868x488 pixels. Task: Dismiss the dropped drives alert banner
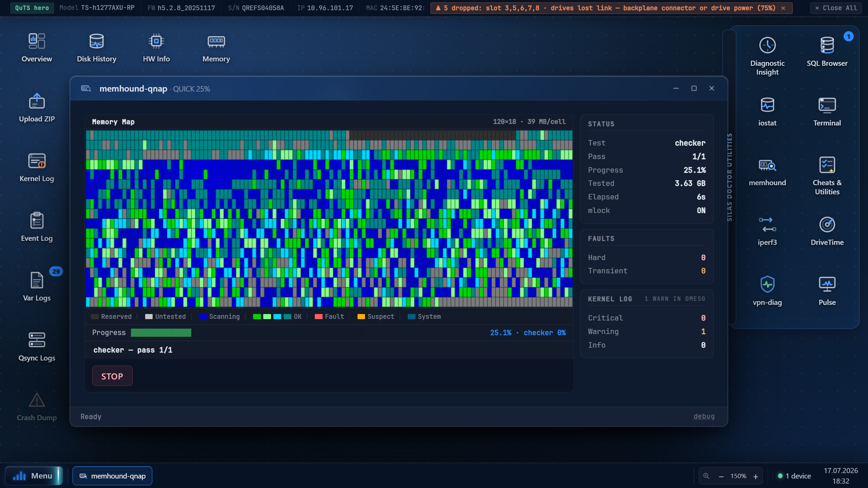[783, 8]
